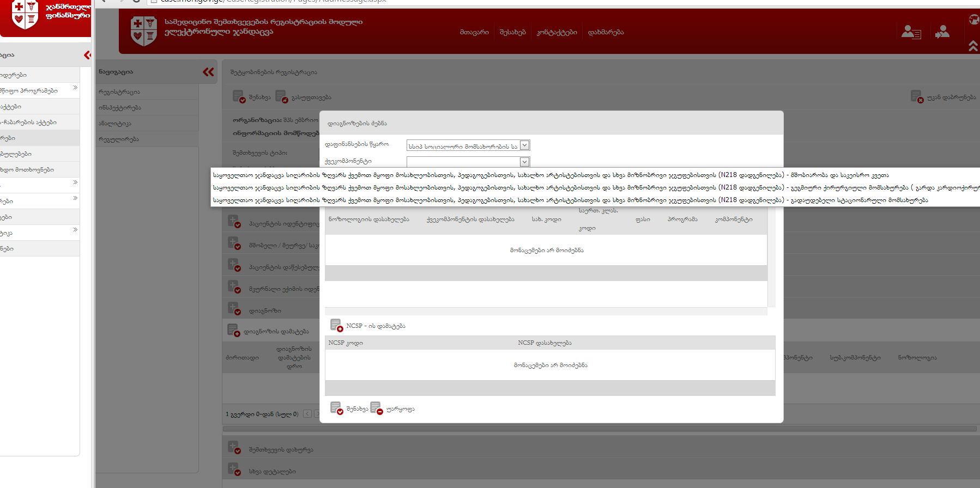This screenshot has height=488, width=980.
Task: Collapse the header using the double up arrows
Action: click(973, 46)
